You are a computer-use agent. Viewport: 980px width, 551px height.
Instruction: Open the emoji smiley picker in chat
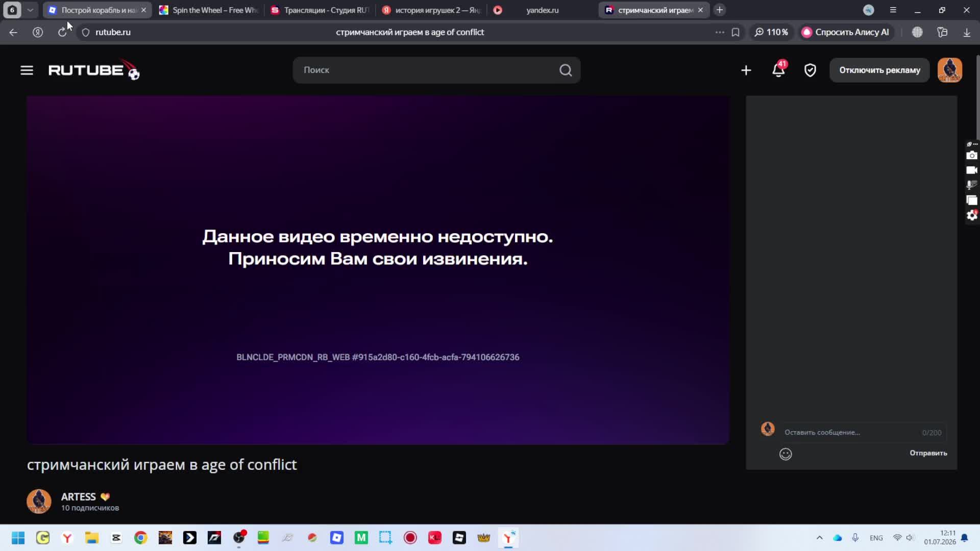point(786,454)
